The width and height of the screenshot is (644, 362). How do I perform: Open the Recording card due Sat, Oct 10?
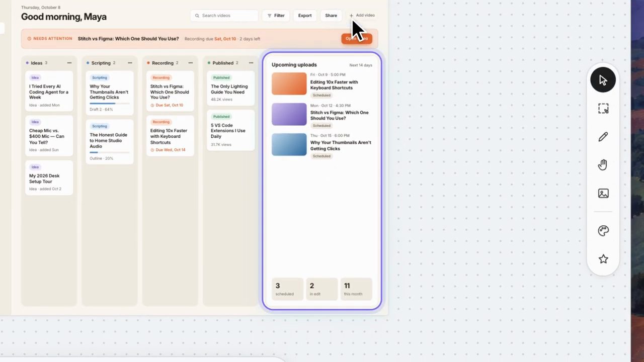point(170,91)
